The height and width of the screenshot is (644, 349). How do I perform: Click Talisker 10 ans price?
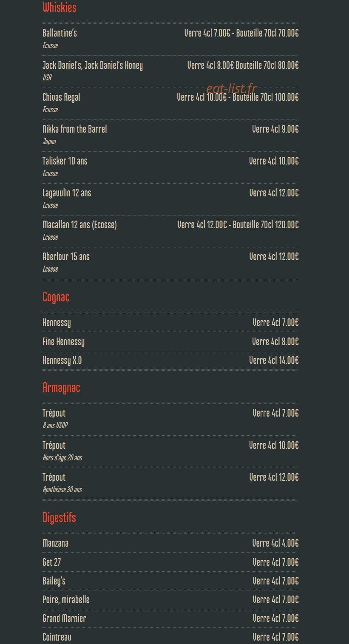point(274,161)
